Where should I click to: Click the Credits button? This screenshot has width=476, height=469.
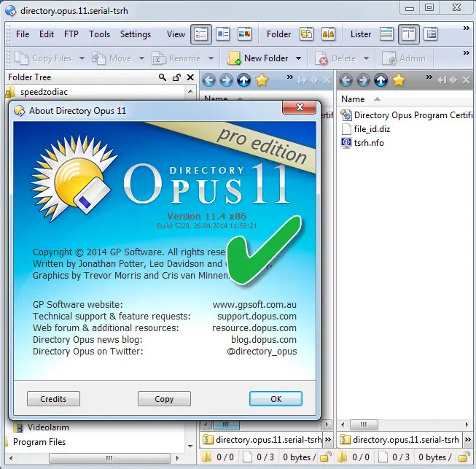click(x=53, y=398)
